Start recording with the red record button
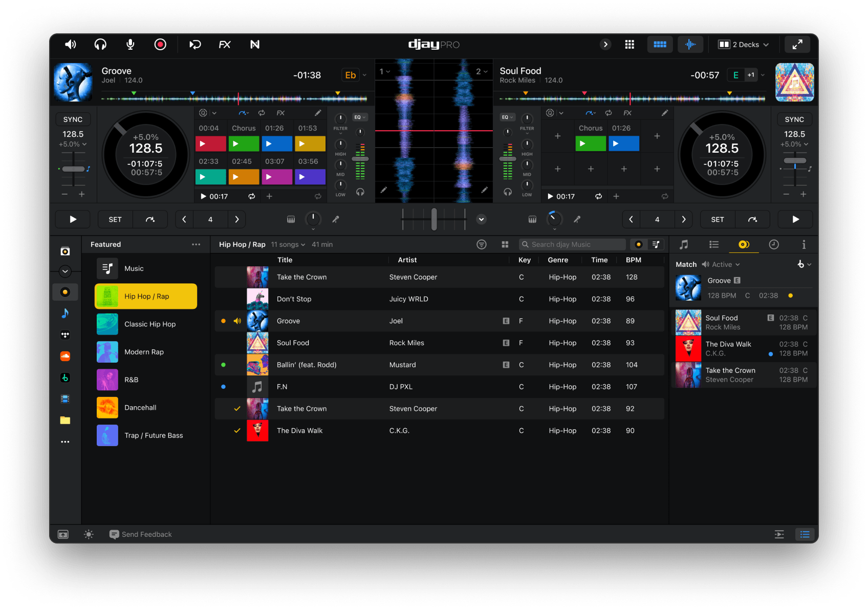 click(160, 45)
